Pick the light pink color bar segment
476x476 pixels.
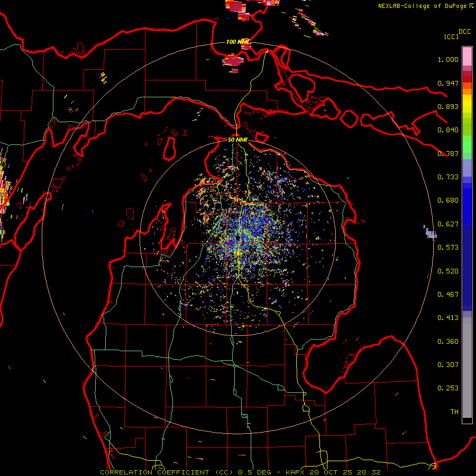coord(467,57)
